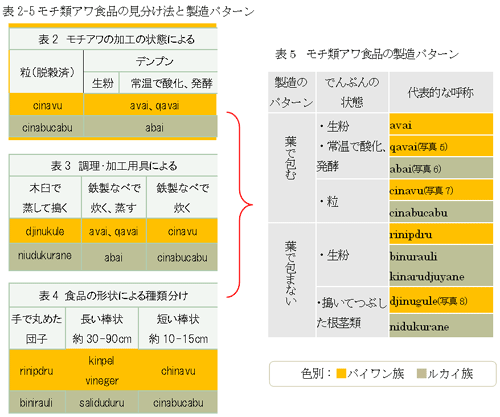Select the cinavu cell in table 2
The width and height of the screenshot is (500, 417).
point(46,105)
